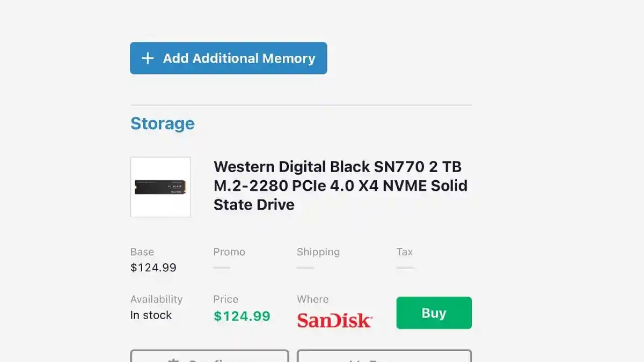Click the Tax column label
644x362 pixels.
[405, 252]
